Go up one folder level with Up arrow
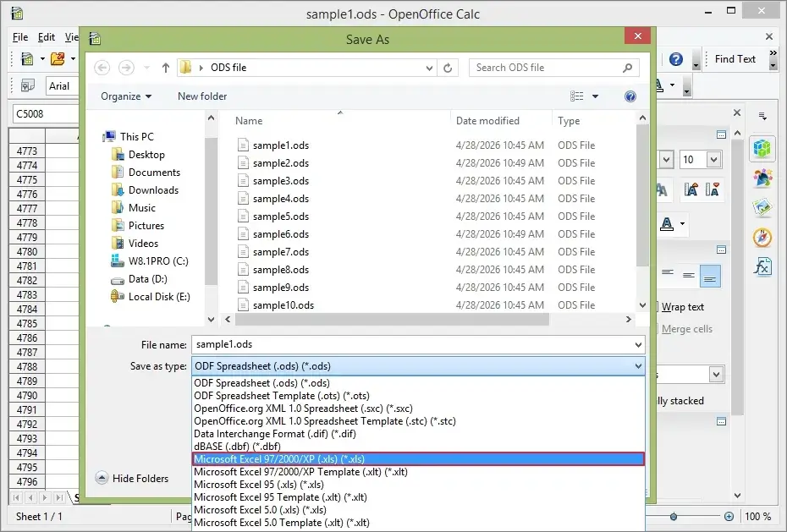This screenshot has width=787, height=532. 166,67
